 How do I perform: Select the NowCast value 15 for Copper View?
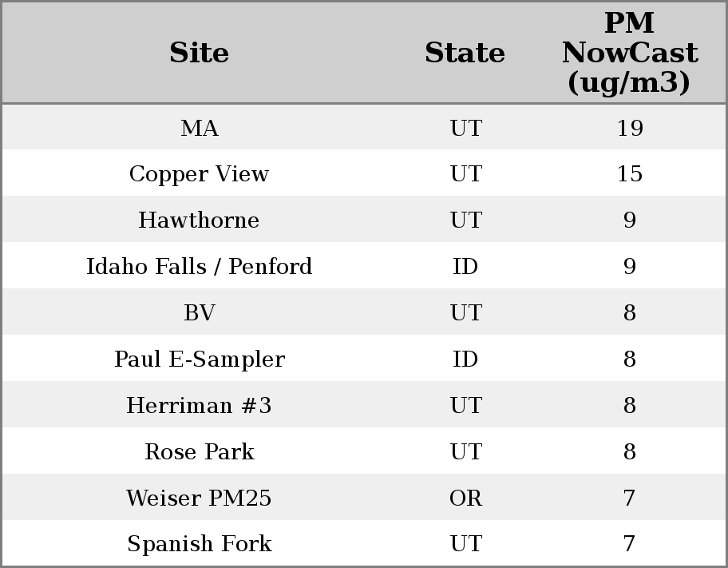[629, 174]
